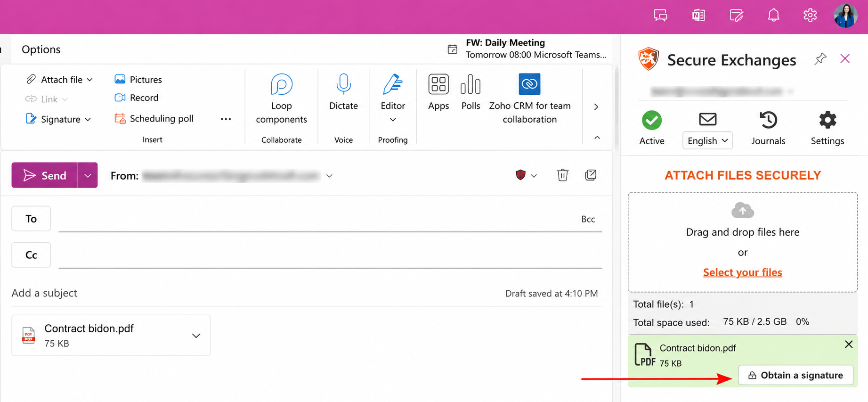Screen dimensions: 868x402
Task: Start Dictate voice input
Action: pos(343,92)
